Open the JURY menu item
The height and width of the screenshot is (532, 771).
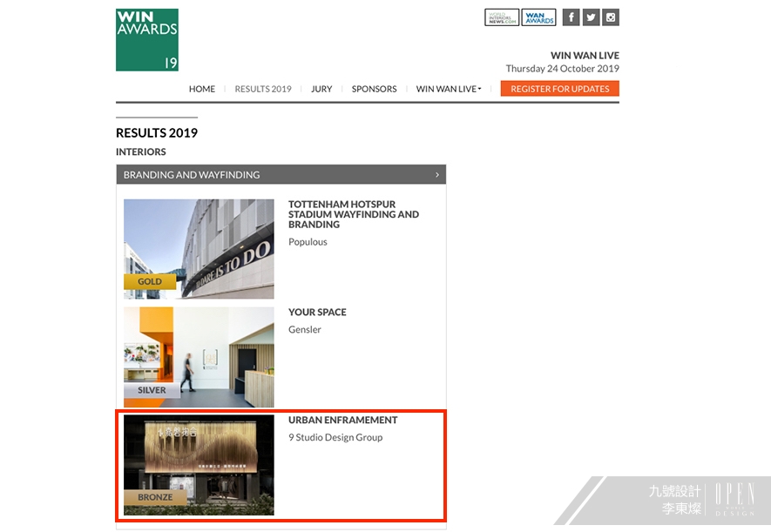coord(321,89)
